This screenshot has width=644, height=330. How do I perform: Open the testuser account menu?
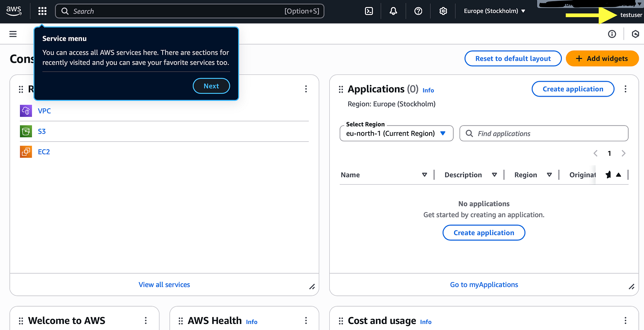631,15
